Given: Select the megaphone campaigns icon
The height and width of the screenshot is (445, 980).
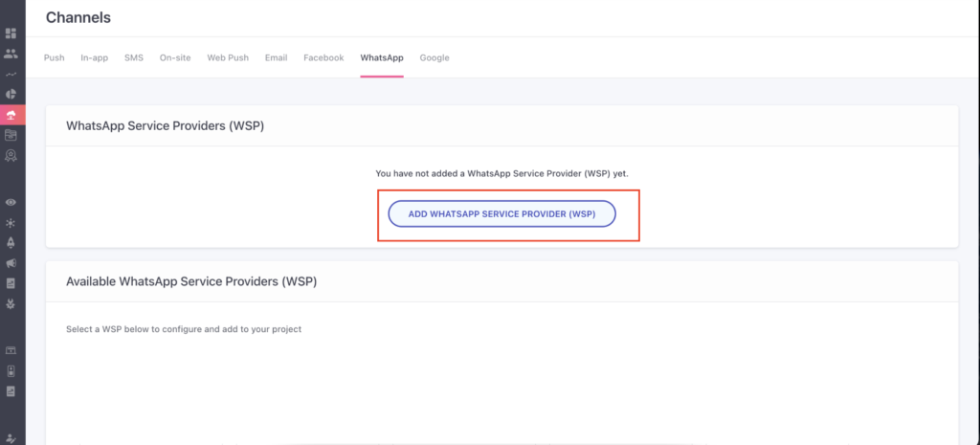Looking at the screenshot, I should click(11, 263).
